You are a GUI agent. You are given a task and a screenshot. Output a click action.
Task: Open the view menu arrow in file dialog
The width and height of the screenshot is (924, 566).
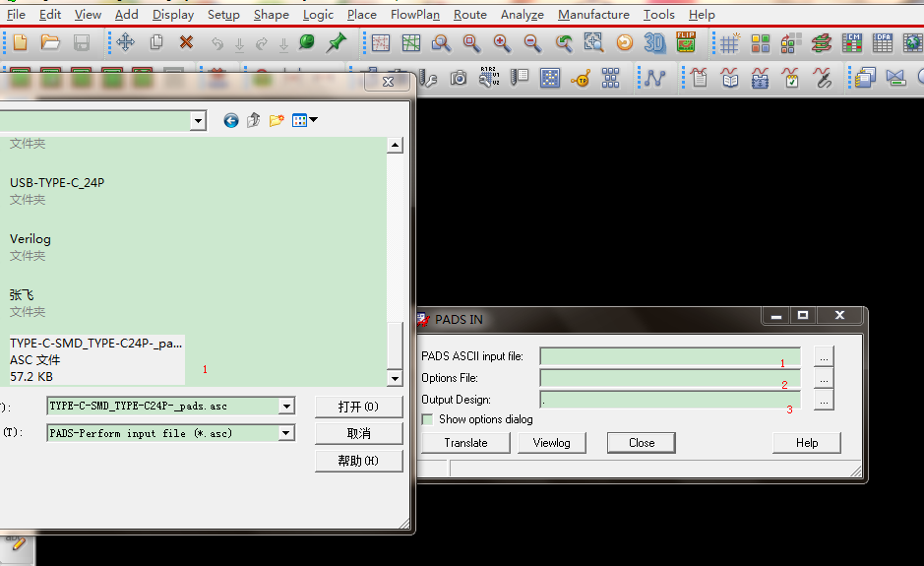(x=314, y=120)
